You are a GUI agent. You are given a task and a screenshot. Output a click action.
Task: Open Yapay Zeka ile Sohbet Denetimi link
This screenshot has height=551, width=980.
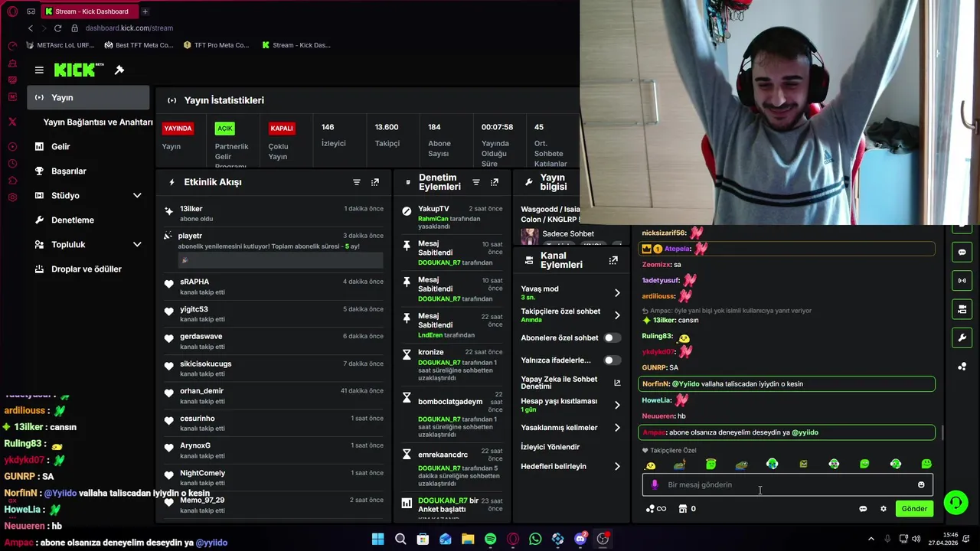(x=570, y=383)
